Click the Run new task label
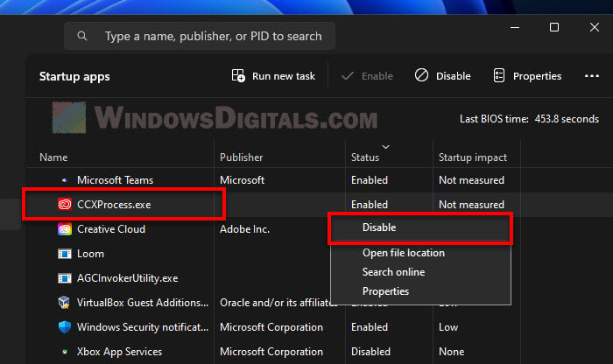Viewport: 613px width, 364px height. [x=284, y=76]
